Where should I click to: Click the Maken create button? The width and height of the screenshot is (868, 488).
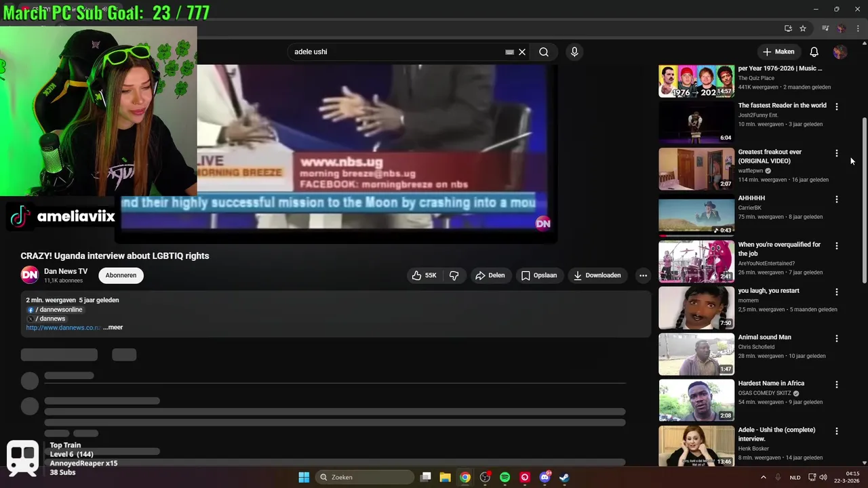778,52
